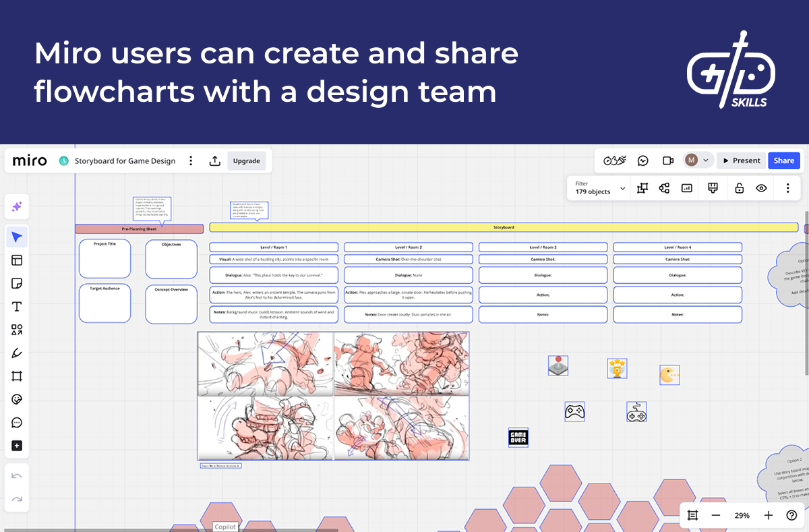809x532 pixels.
Task: Toggle the lock icon for selected objects
Action: pyautogui.click(x=739, y=188)
